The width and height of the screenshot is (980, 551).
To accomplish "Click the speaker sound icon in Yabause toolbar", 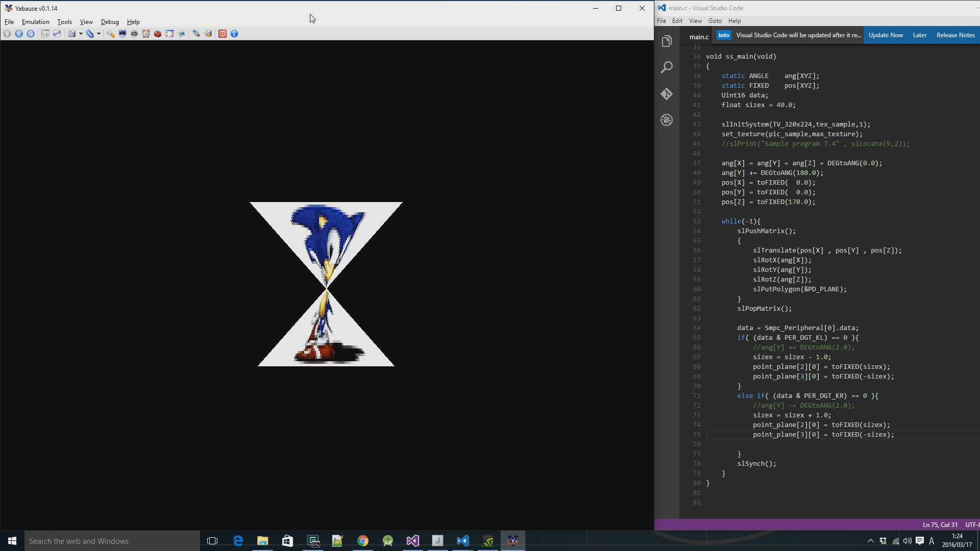I will [x=134, y=34].
